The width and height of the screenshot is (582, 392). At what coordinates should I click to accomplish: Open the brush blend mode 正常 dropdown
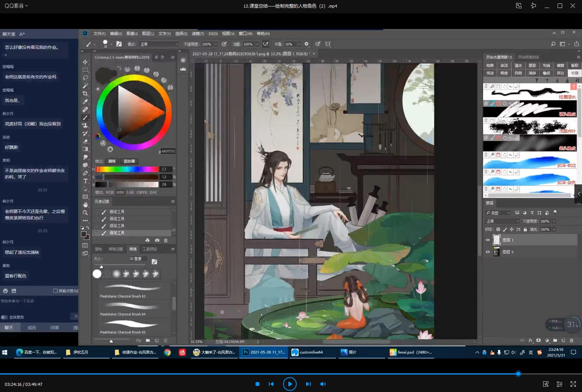click(158, 44)
